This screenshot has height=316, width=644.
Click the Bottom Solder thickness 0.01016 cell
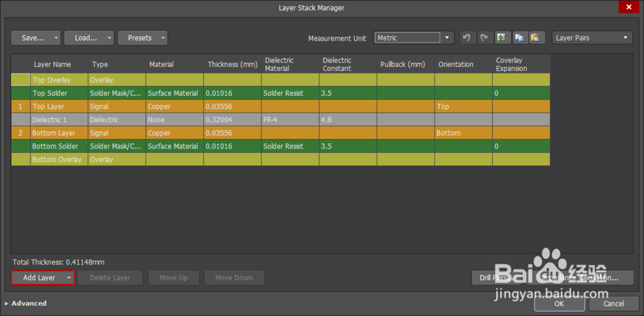tap(232, 146)
